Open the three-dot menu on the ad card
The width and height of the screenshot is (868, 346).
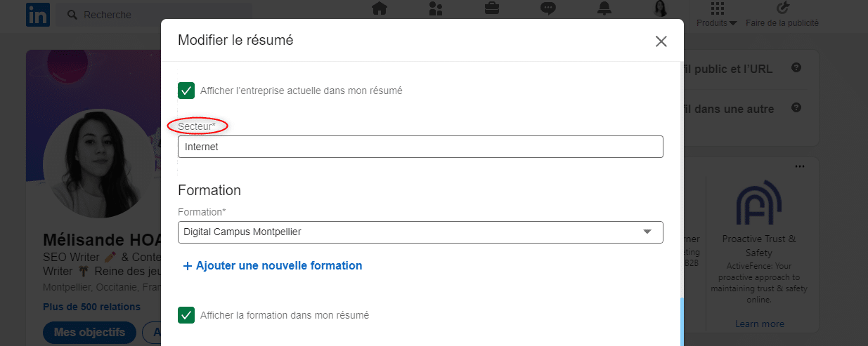[798, 166]
